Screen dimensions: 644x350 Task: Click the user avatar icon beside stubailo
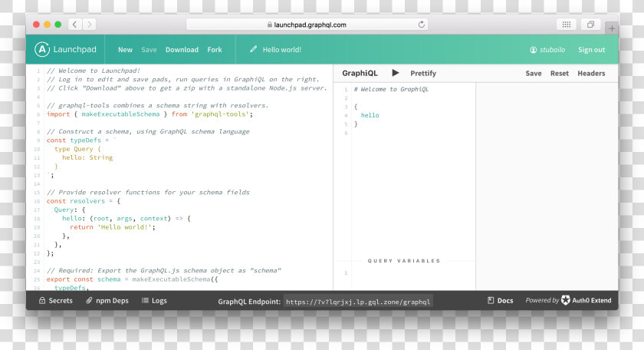point(533,50)
